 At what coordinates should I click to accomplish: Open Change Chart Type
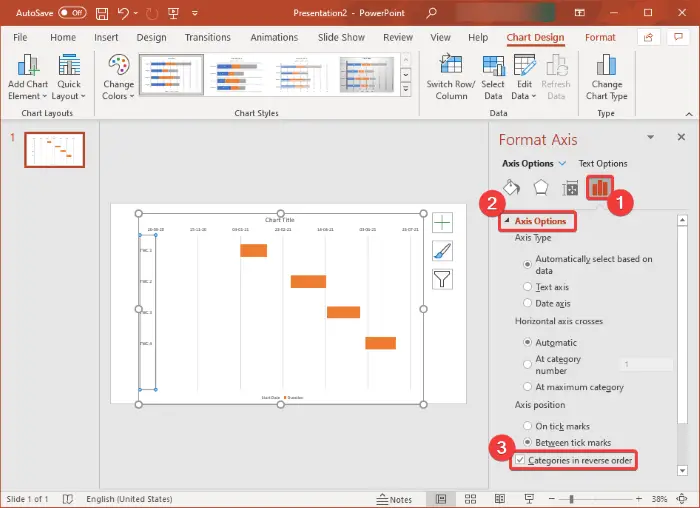point(606,77)
